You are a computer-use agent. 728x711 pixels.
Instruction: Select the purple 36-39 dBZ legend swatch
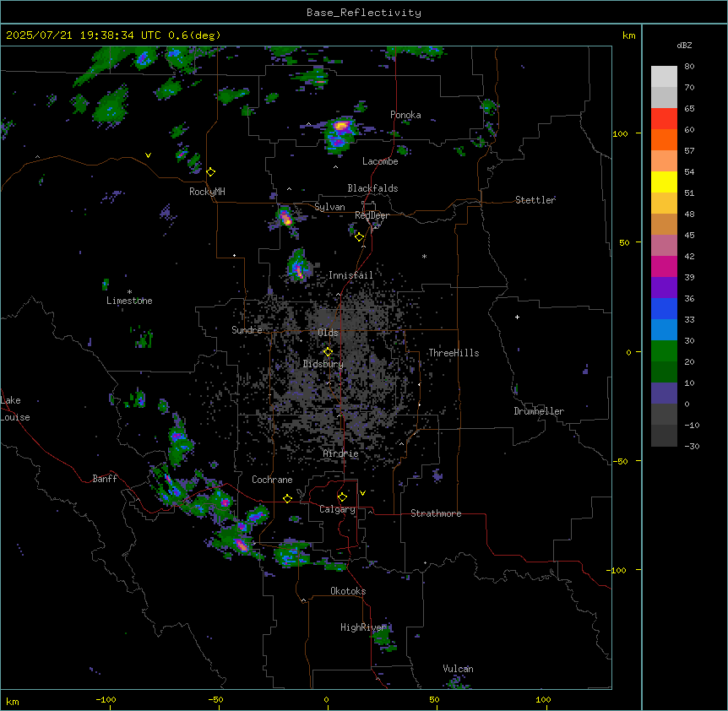(x=664, y=288)
